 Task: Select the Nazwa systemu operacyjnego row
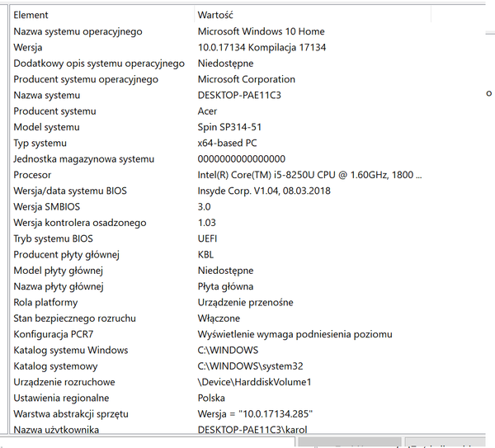tap(78, 31)
